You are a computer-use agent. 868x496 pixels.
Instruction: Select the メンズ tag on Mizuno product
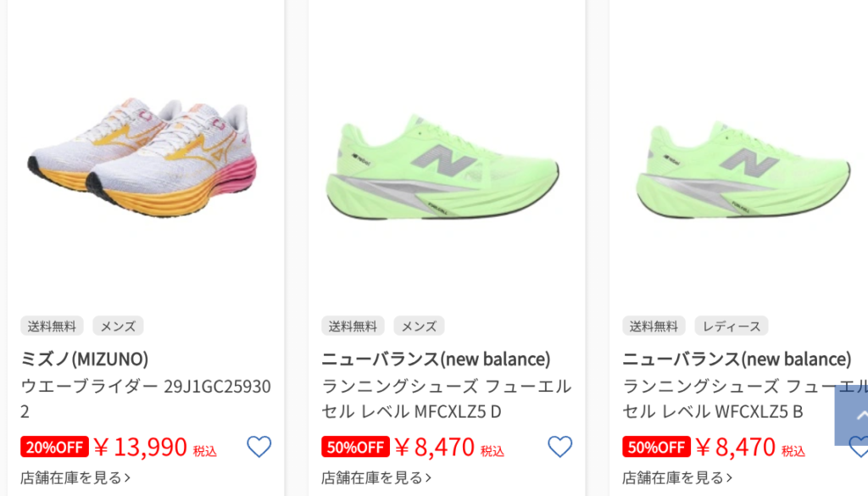[118, 326]
